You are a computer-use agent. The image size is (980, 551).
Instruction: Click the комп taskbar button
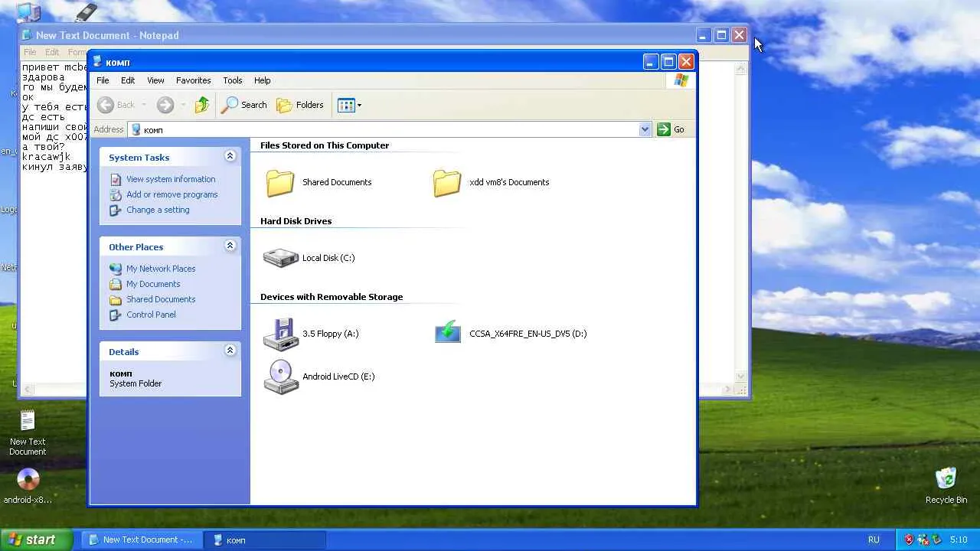265,540
